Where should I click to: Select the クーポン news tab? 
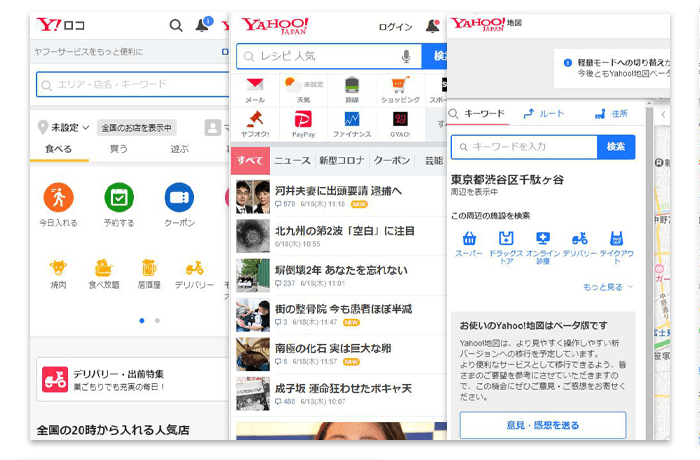(x=392, y=160)
